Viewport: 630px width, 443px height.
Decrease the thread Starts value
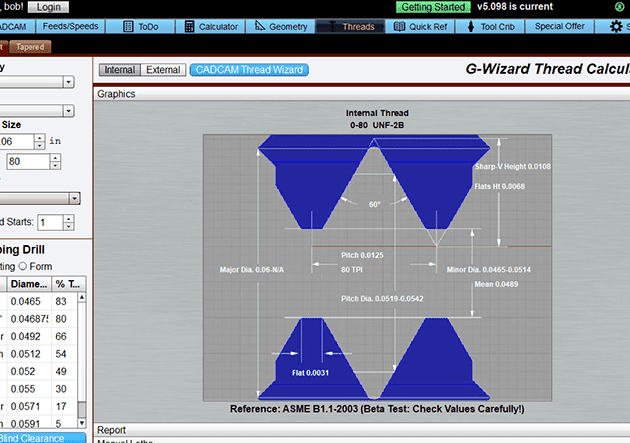click(69, 227)
